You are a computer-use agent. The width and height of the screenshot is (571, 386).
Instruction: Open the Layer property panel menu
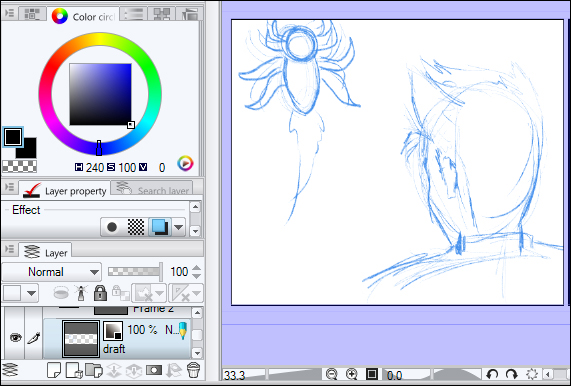coord(9,187)
